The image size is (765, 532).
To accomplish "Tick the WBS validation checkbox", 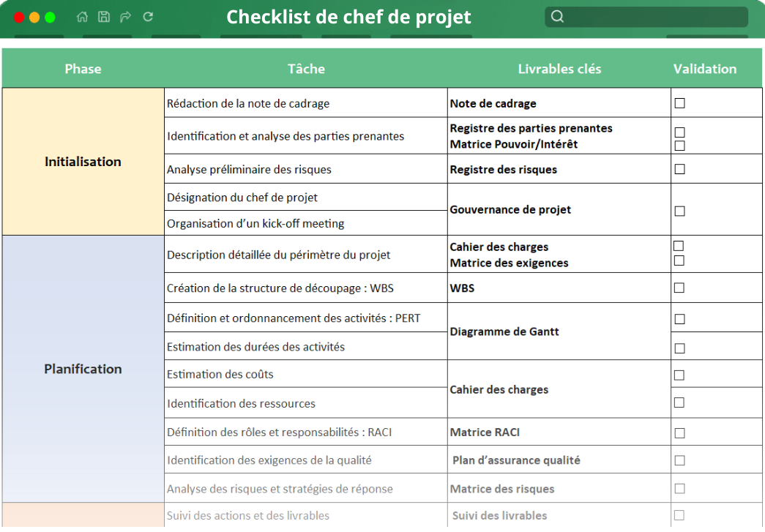I will pos(679,288).
